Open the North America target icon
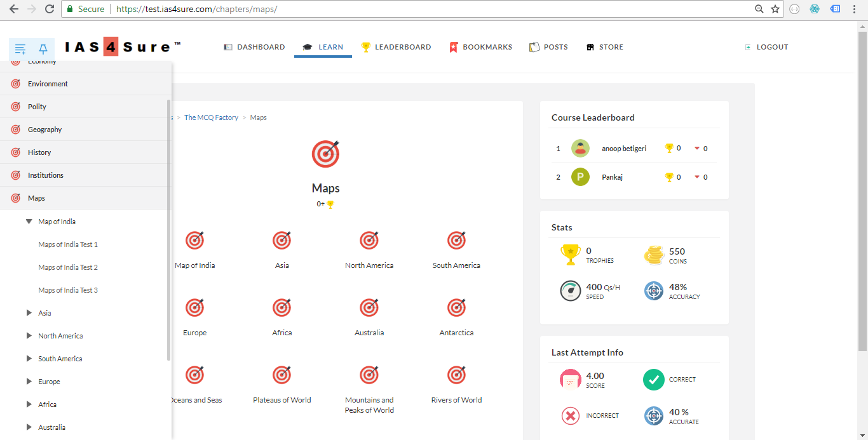This screenshot has width=868, height=440. click(369, 241)
